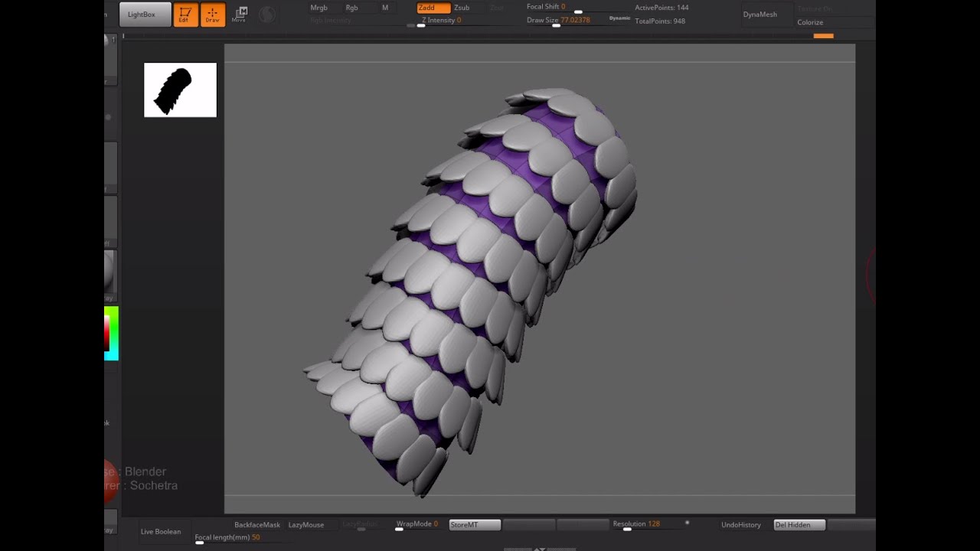Toggle Dynamic draw size
This screenshot has width=980, height=551.
point(620,18)
